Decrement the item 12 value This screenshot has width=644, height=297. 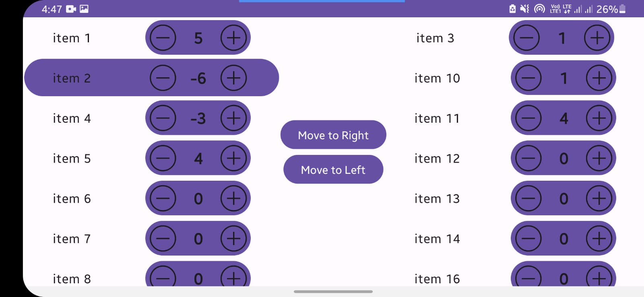point(528,159)
